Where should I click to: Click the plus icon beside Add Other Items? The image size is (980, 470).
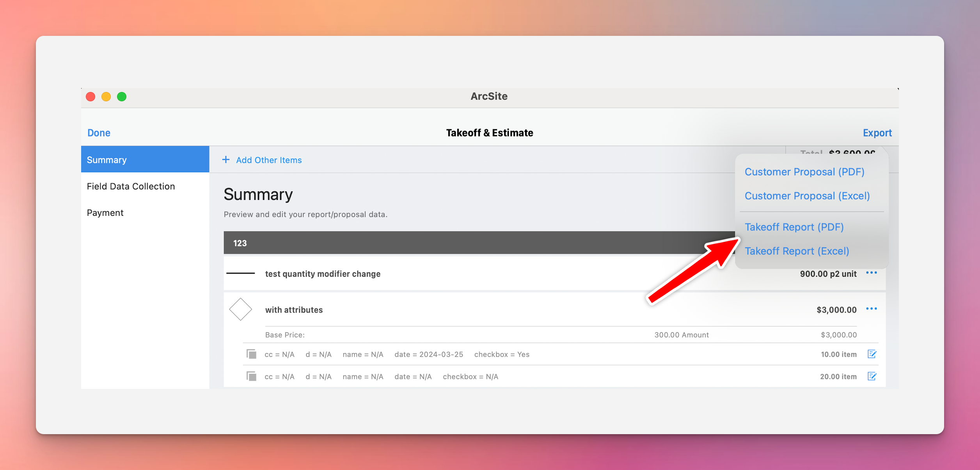226,159
